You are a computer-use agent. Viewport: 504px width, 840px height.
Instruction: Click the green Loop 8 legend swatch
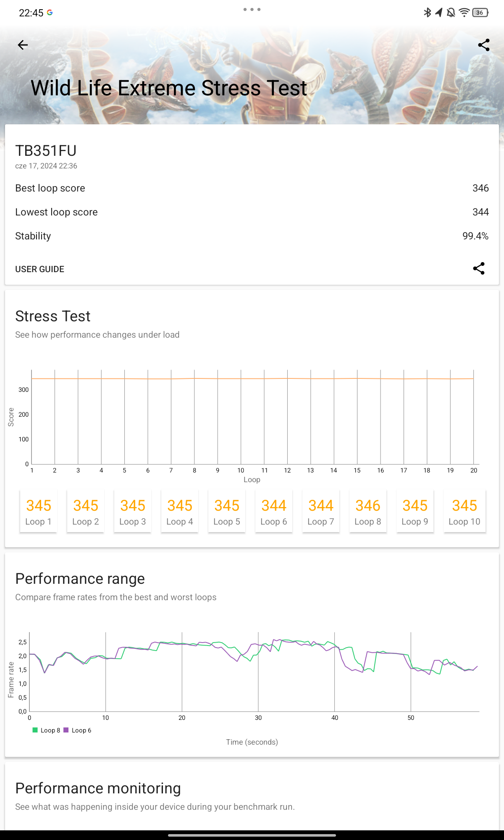35,730
